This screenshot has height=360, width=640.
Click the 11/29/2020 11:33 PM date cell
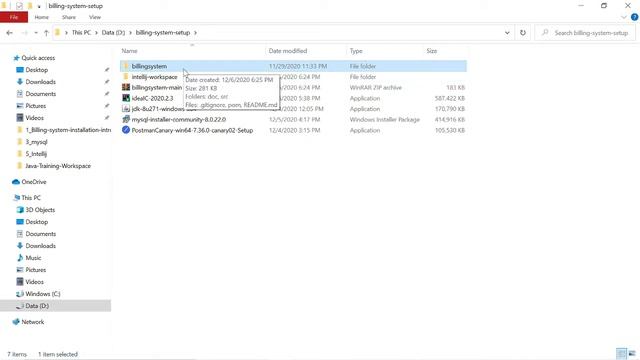click(298, 66)
